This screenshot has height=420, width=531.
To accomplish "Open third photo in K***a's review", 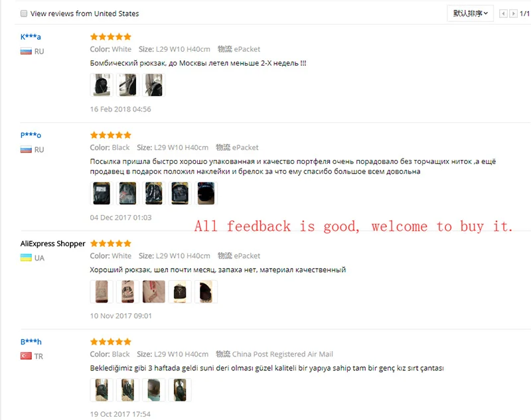I will click(154, 85).
